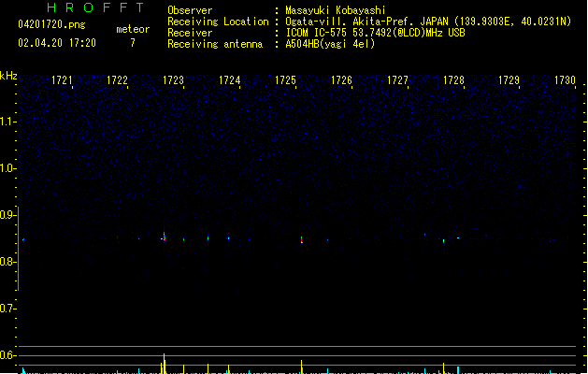
Task: Select the file name 04201720.png
Action: (x=51, y=24)
